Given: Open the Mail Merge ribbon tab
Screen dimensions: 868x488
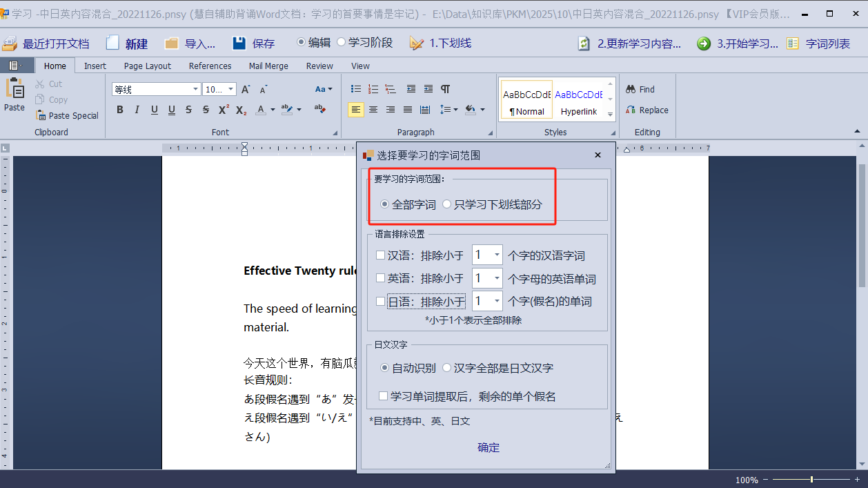Looking at the screenshot, I should (267, 66).
